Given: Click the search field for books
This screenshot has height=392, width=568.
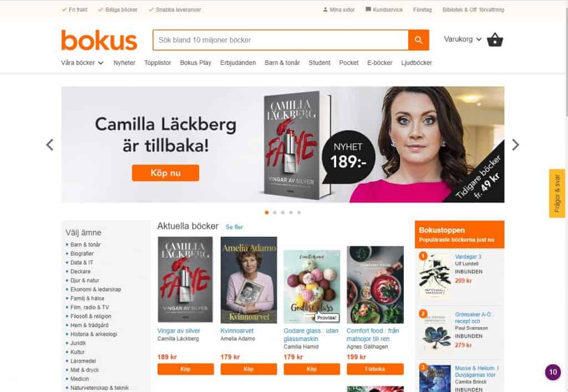Looking at the screenshot, I should [x=281, y=40].
